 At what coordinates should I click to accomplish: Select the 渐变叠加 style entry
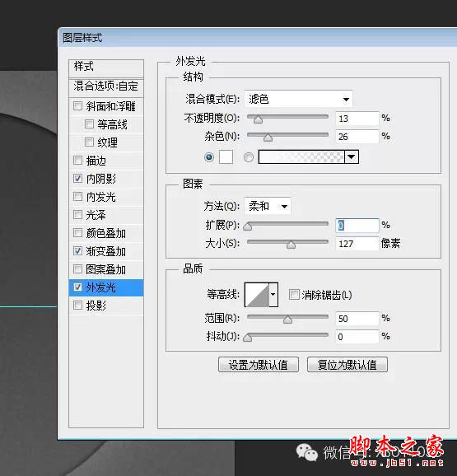(x=106, y=251)
